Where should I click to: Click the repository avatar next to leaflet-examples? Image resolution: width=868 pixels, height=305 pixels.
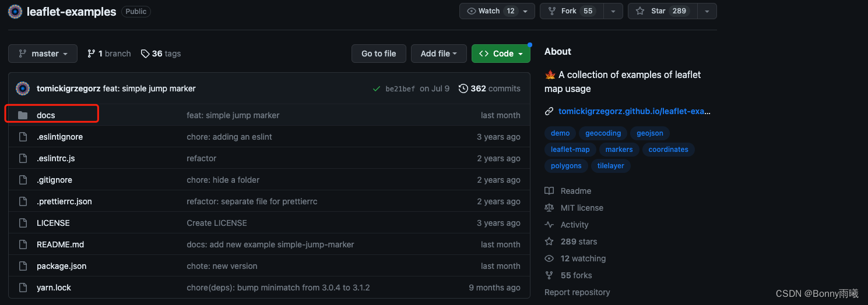(x=15, y=11)
